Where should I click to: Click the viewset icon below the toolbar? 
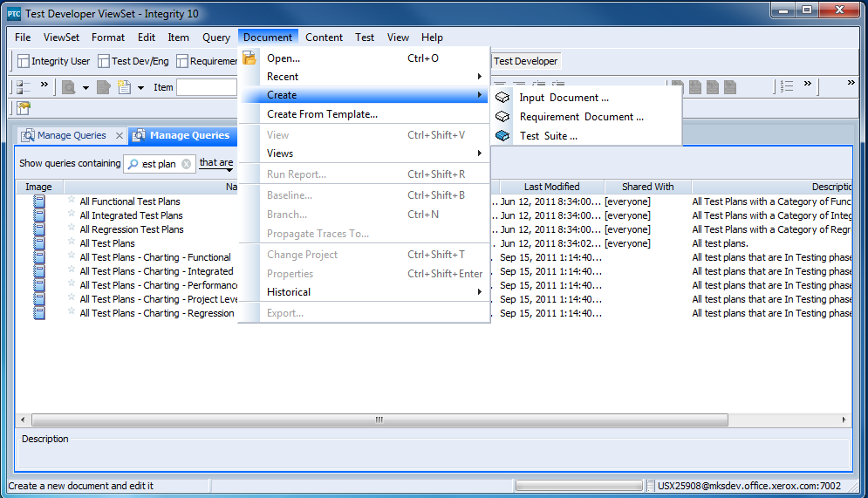tap(24, 108)
